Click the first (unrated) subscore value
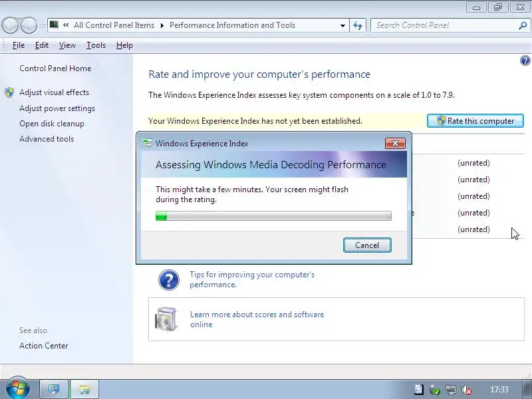Viewport: 532px width, 399px height. 473,163
